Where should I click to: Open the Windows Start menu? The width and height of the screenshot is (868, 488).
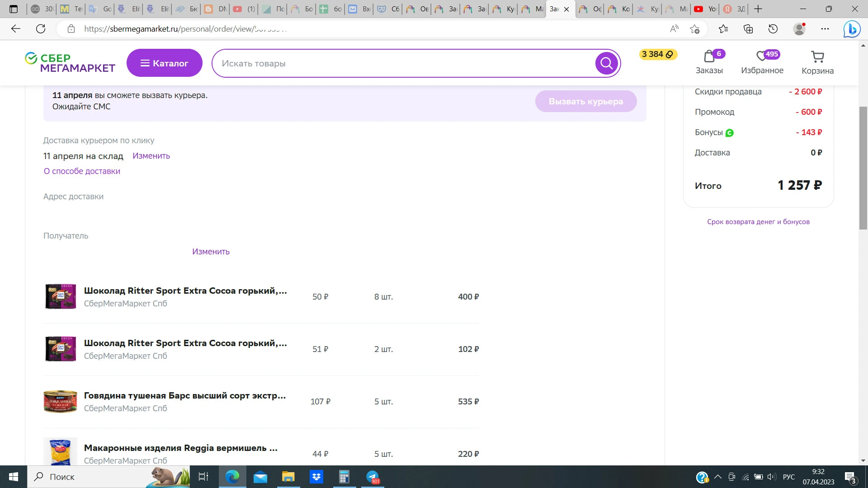(14, 477)
